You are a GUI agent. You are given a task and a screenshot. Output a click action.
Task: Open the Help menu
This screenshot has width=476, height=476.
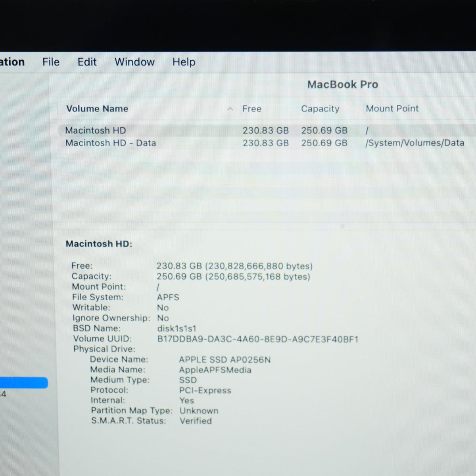(x=184, y=62)
